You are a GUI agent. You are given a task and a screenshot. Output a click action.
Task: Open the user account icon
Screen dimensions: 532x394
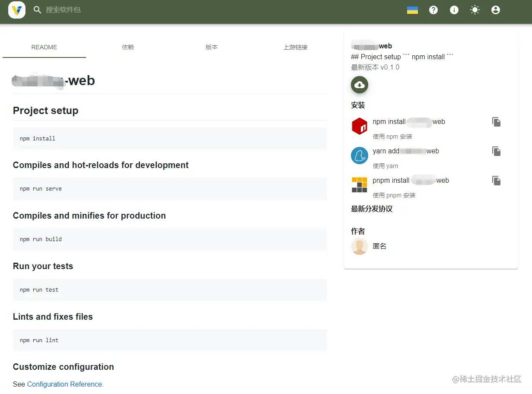click(496, 10)
